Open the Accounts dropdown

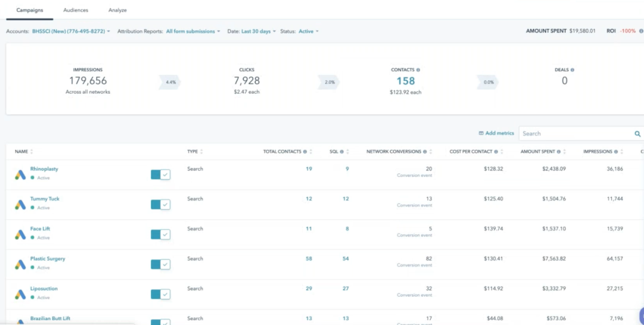(x=70, y=31)
